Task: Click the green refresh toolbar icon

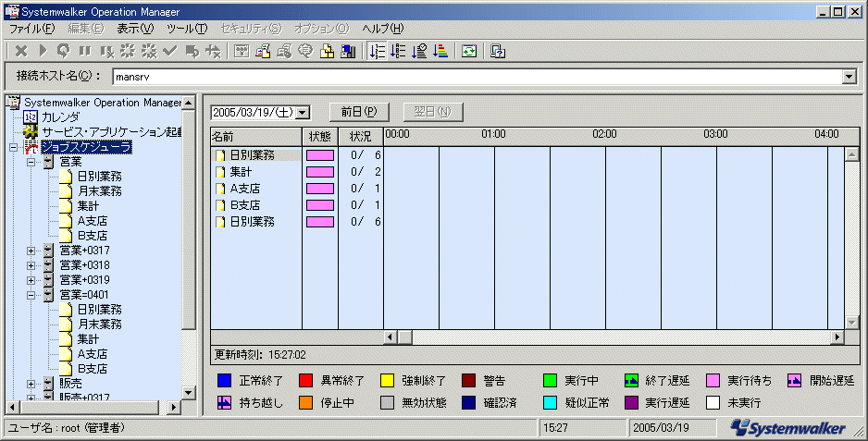Action: (469, 52)
